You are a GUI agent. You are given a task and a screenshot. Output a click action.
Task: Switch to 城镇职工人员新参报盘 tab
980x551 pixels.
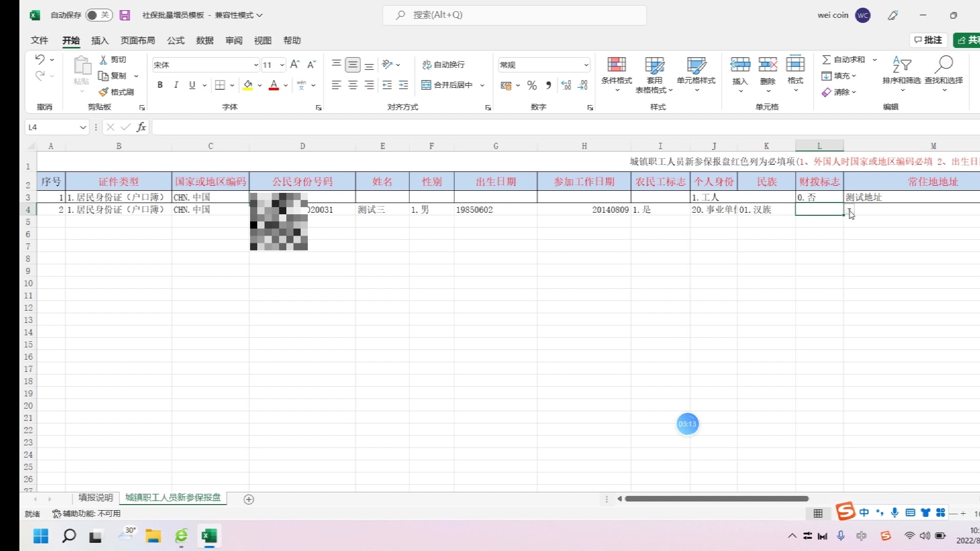coord(174,498)
